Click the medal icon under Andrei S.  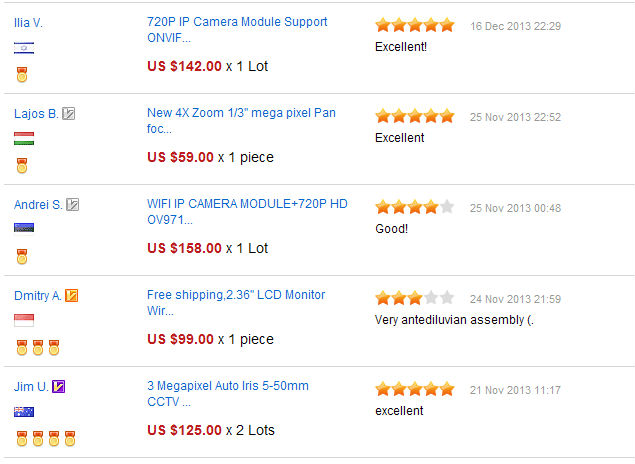22,257
